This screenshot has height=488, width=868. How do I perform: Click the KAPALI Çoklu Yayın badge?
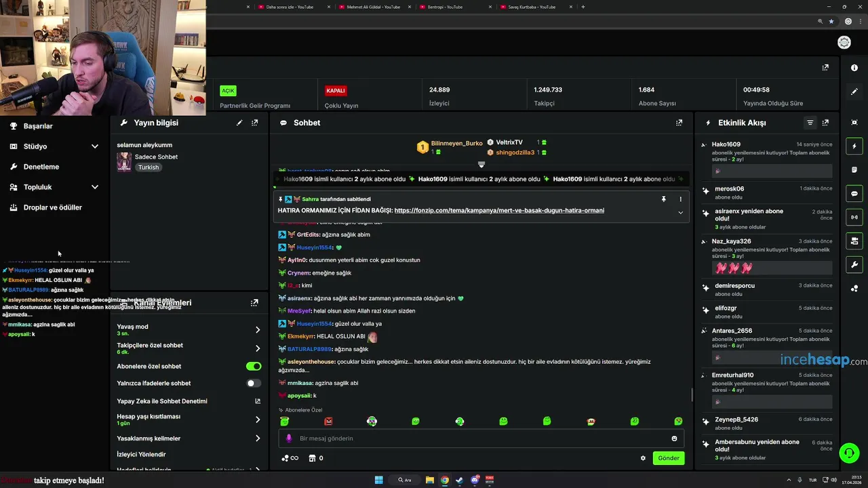[336, 91]
